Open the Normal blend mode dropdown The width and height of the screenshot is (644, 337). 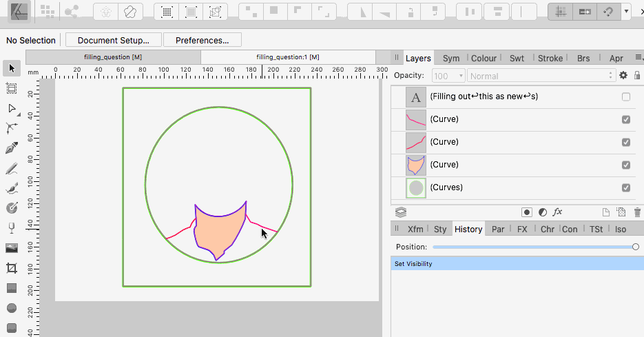tap(541, 76)
